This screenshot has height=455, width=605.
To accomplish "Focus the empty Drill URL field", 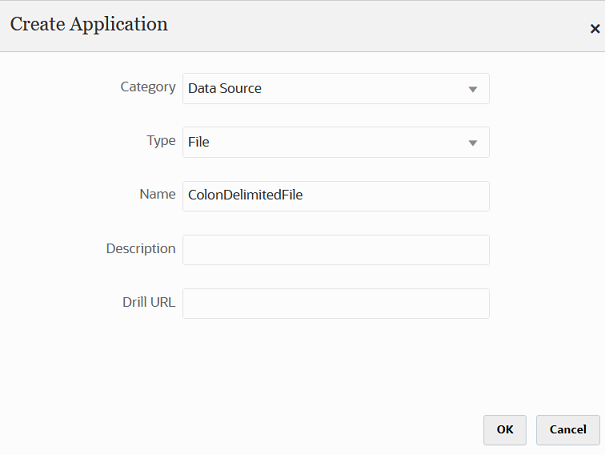I will (336, 304).
